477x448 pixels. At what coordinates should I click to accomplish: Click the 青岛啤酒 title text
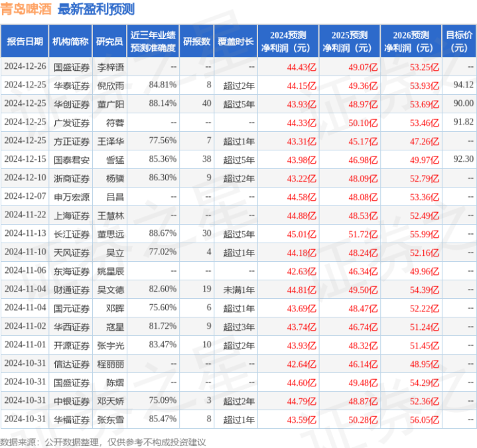[26, 9]
